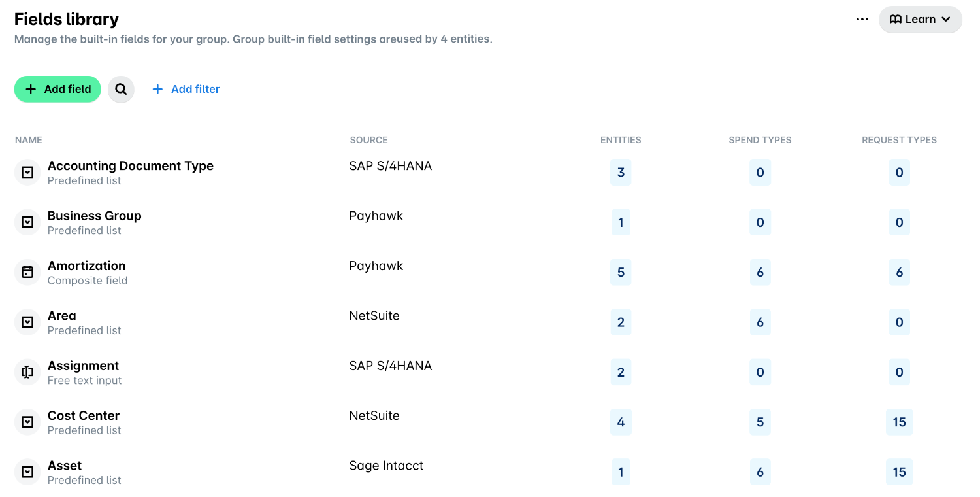980x497 pixels.
Task: Click the entities count 1 for Business Group
Action: [x=621, y=222]
